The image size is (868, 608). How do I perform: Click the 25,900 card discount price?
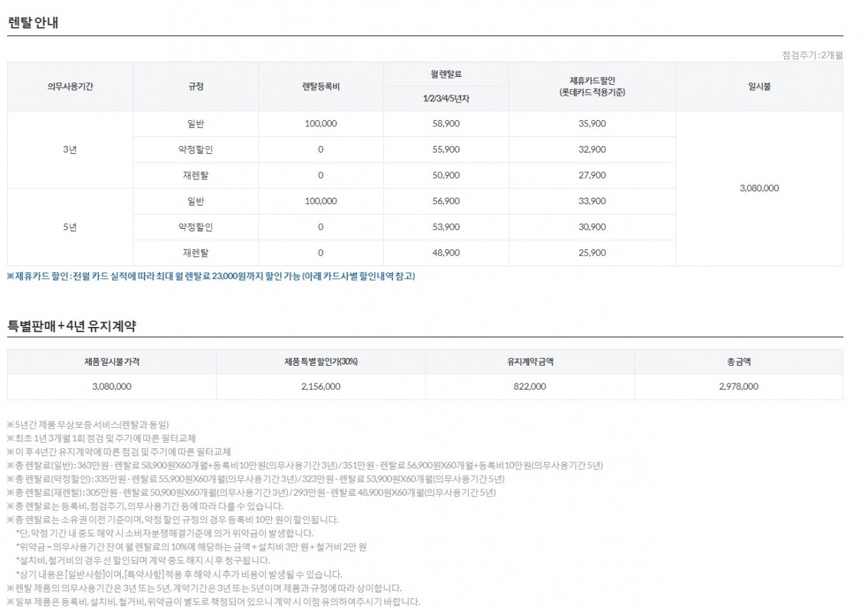coord(591,252)
